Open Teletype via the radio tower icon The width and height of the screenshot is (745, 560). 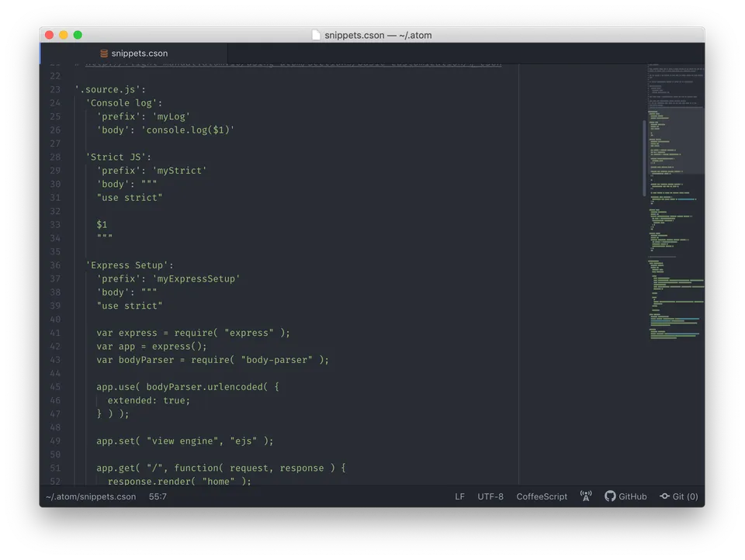[586, 496]
